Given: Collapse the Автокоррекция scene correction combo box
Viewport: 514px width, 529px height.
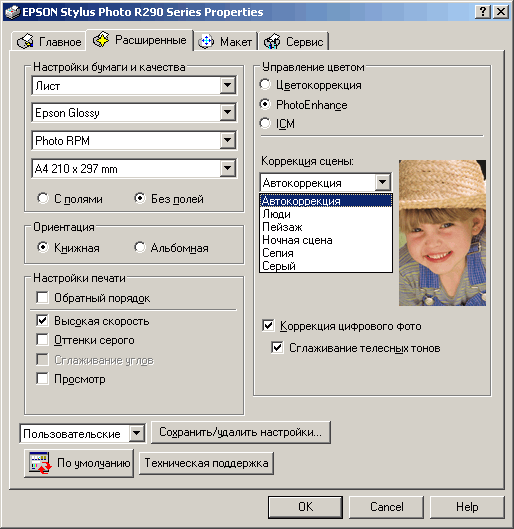Looking at the screenshot, I should coord(382,183).
